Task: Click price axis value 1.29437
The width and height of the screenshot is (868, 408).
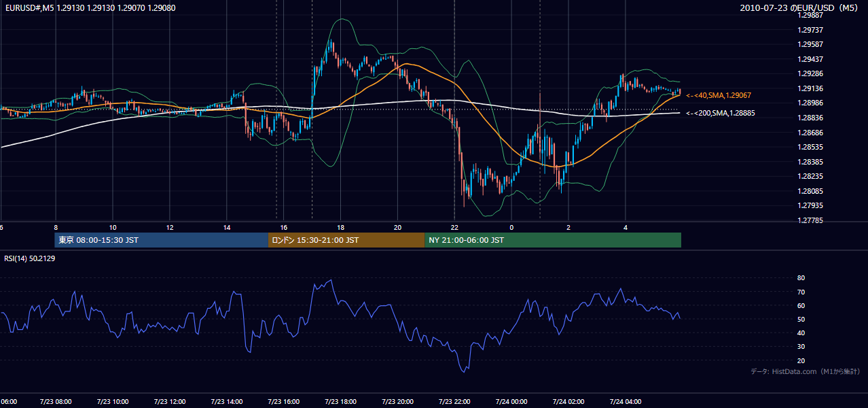Action: (810, 59)
